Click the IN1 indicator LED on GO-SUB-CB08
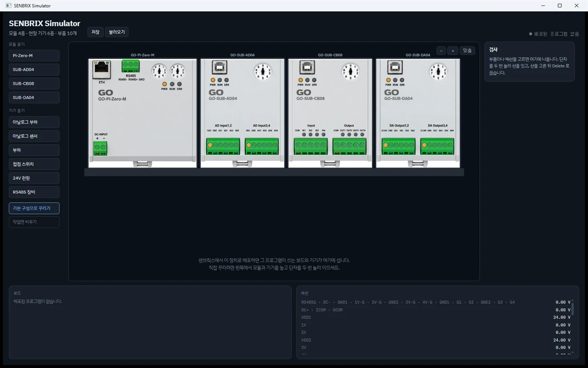 [x=304, y=135]
